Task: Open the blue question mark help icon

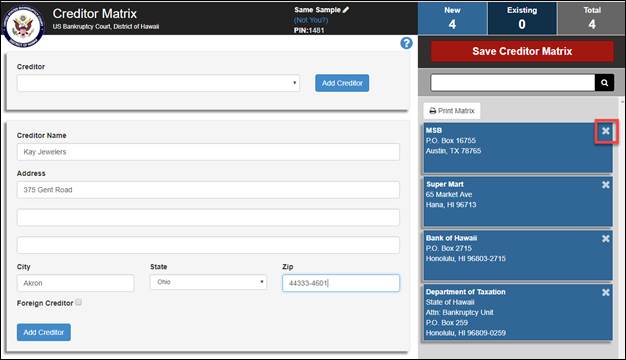Action: point(406,43)
